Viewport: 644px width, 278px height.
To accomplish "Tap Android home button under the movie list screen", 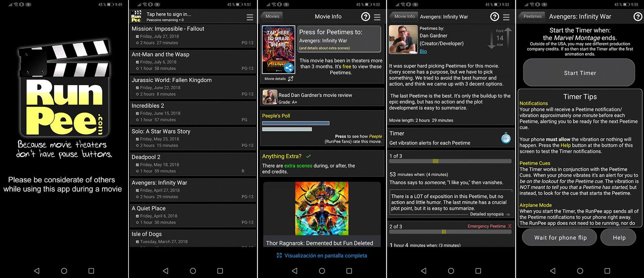I will (193, 271).
